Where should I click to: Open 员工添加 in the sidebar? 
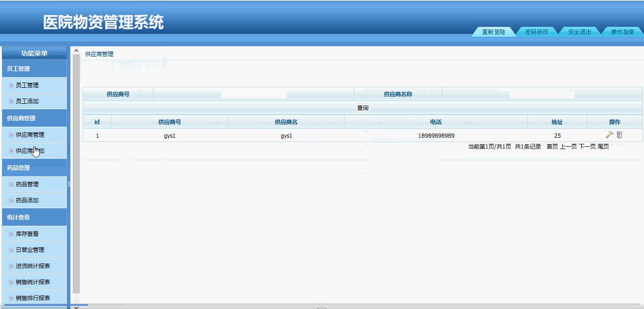(34, 101)
